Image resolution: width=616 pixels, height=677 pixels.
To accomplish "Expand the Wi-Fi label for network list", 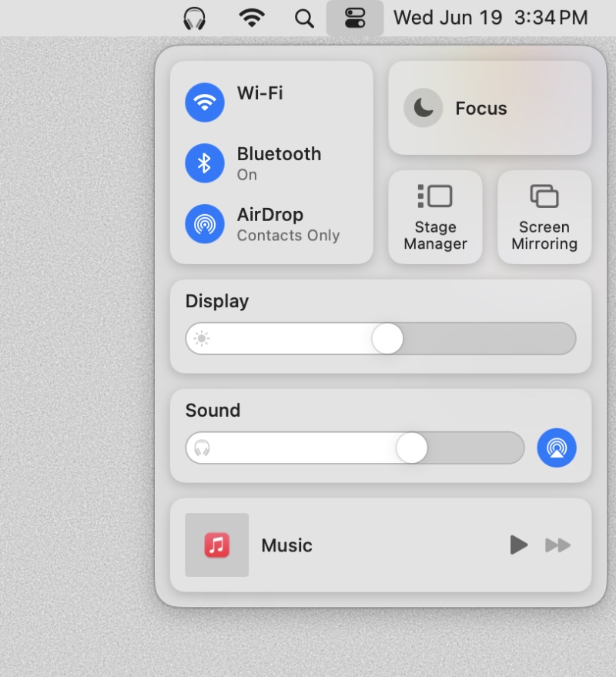I will (259, 93).
